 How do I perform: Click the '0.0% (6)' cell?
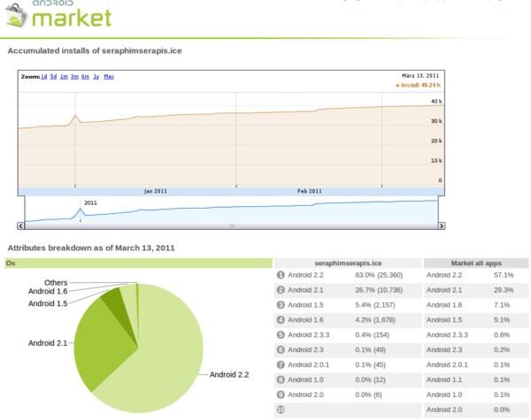[x=368, y=394]
